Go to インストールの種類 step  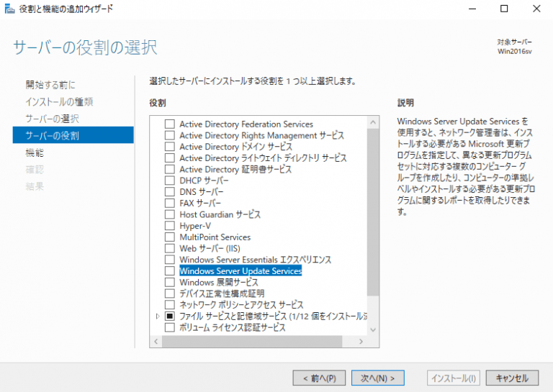point(59,101)
